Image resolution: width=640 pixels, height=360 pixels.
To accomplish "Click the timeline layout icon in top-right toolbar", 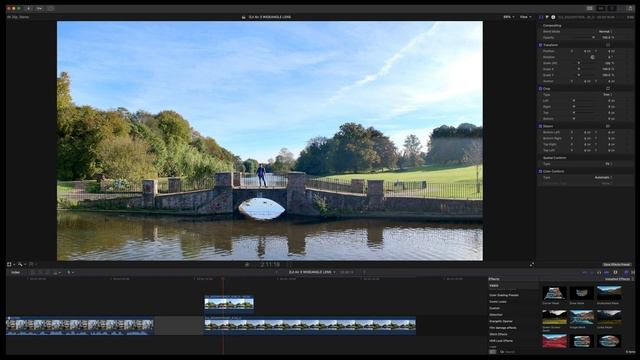I will click(601, 8).
